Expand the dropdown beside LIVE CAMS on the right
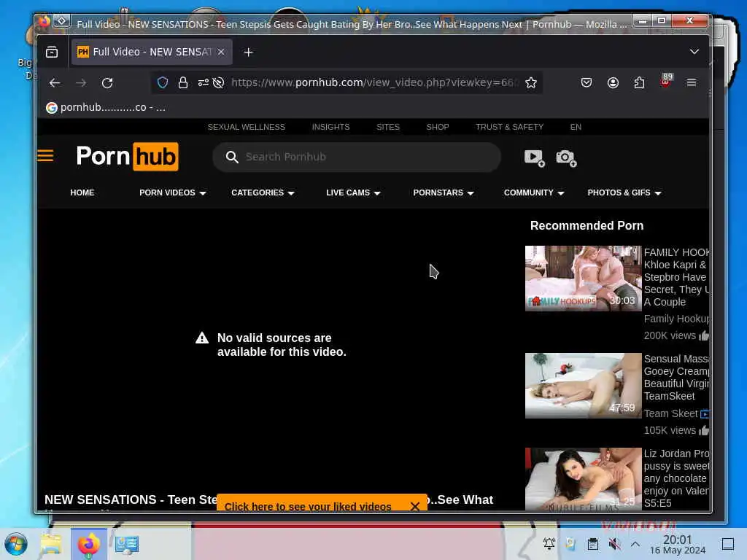This screenshot has width=747, height=560. point(444,192)
